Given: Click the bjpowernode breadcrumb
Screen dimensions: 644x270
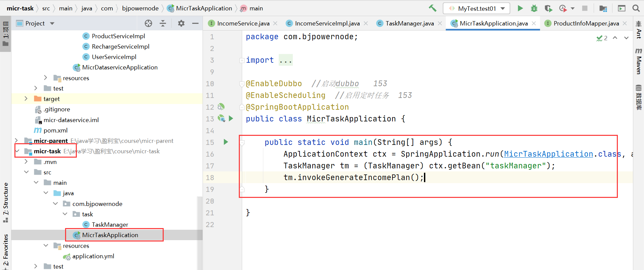Looking at the screenshot, I should 140,8.
